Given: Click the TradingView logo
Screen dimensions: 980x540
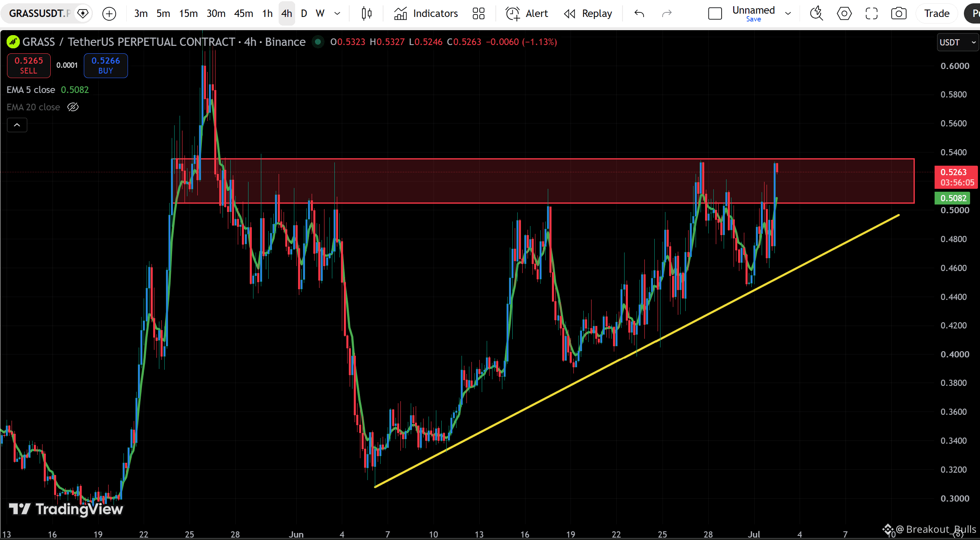Looking at the screenshot, I should tap(66, 509).
